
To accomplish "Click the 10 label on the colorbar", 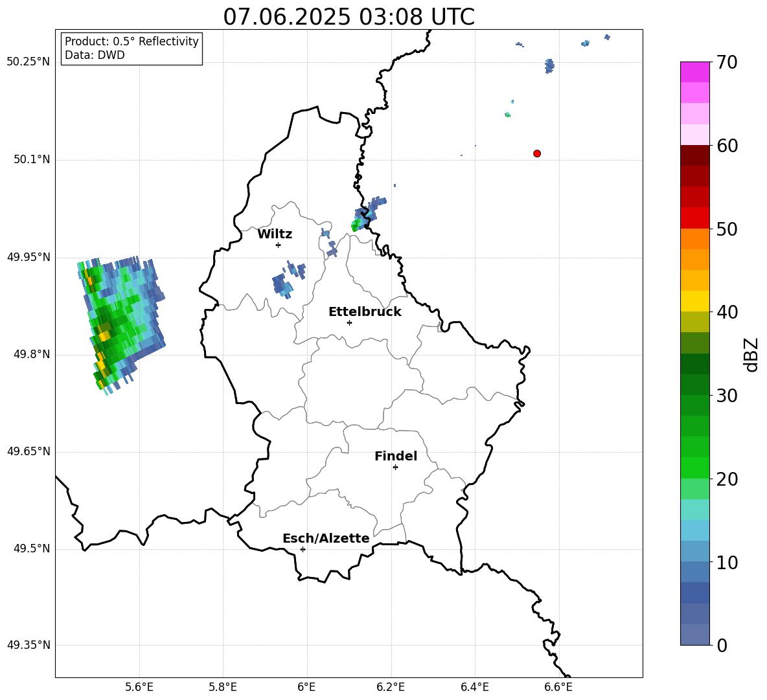I will [726, 562].
